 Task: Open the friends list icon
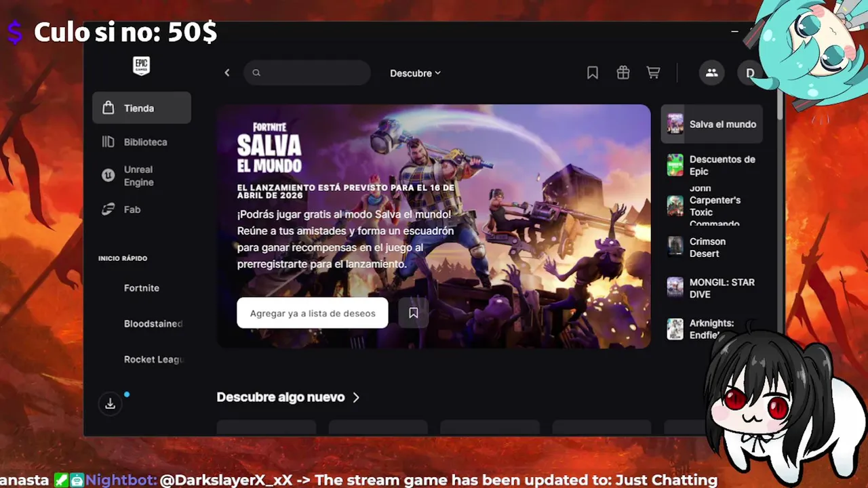click(711, 73)
